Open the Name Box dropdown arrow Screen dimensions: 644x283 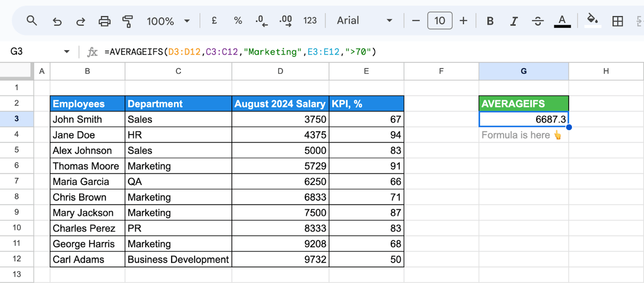tap(66, 52)
